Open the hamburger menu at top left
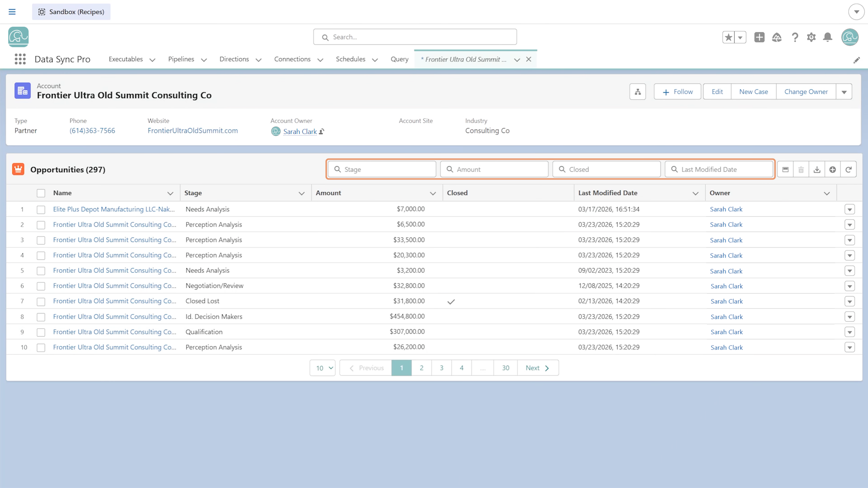 [12, 12]
